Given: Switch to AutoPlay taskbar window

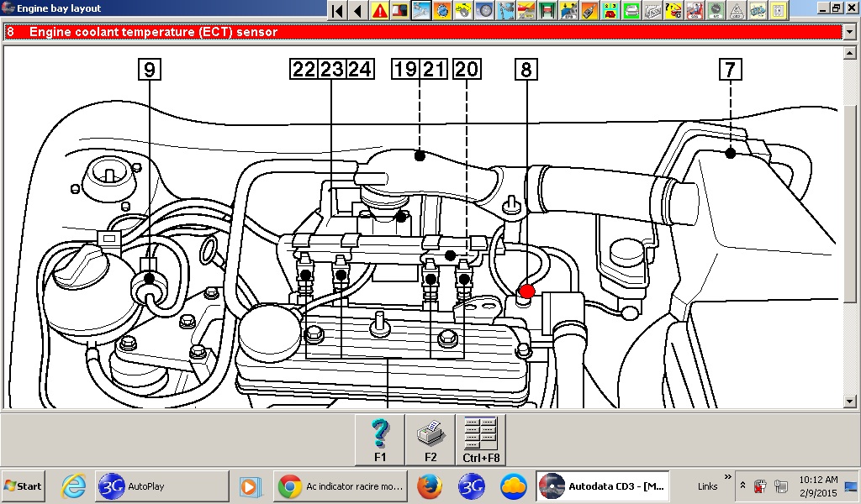Looking at the screenshot, I should click(160, 486).
